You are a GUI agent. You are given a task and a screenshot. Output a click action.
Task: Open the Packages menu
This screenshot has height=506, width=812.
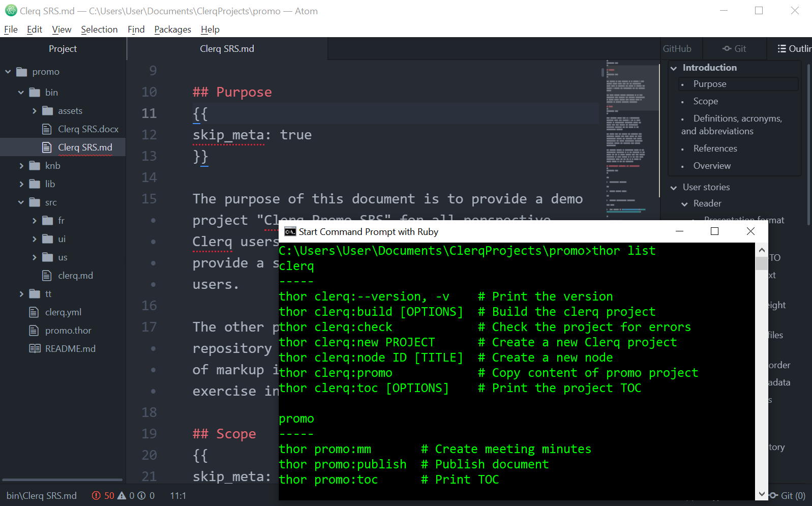coord(172,29)
